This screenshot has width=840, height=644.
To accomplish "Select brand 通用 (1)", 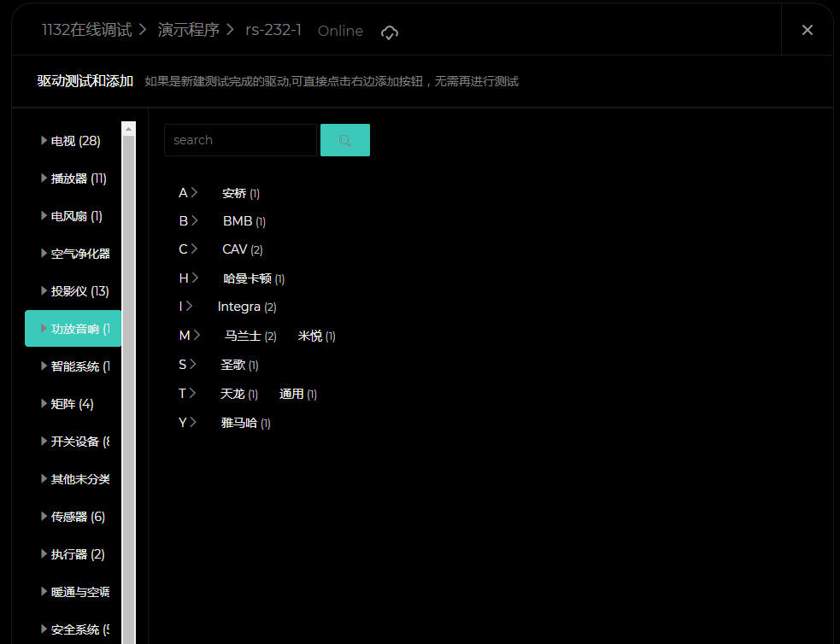I will coord(298,394).
